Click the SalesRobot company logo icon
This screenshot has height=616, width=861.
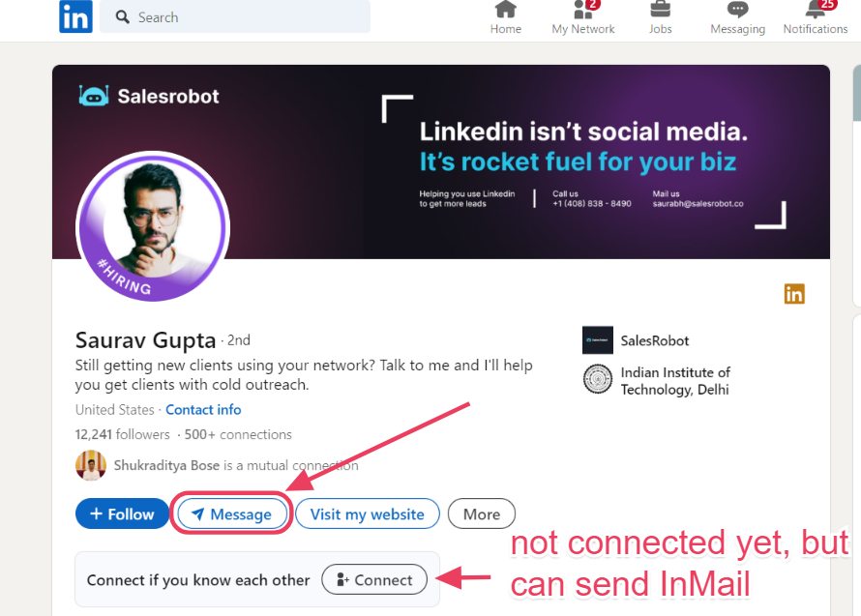point(598,340)
